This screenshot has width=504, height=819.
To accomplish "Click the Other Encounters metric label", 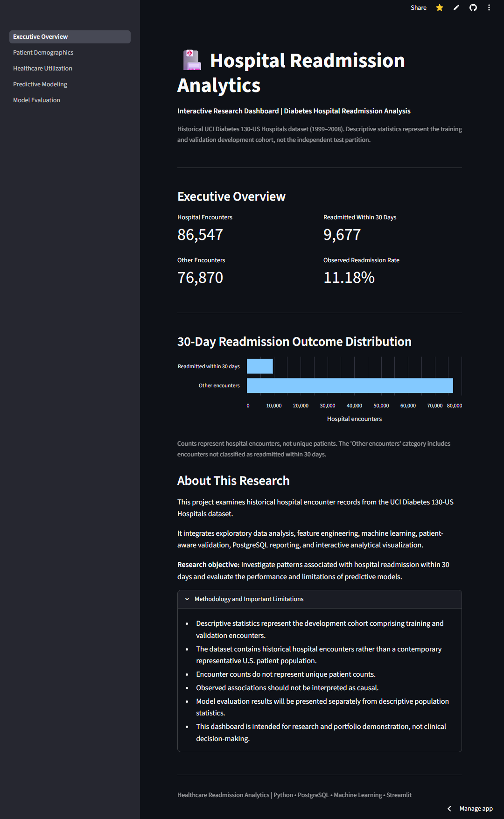I will click(x=201, y=260).
